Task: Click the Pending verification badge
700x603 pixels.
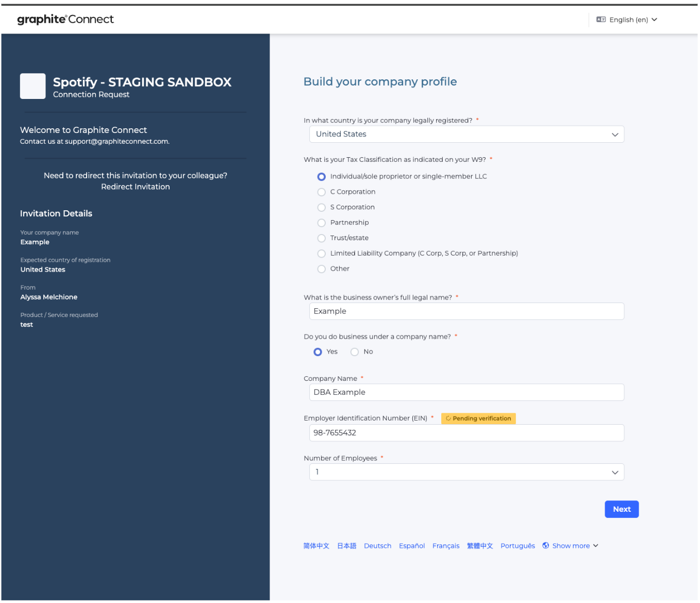Action: pos(478,418)
